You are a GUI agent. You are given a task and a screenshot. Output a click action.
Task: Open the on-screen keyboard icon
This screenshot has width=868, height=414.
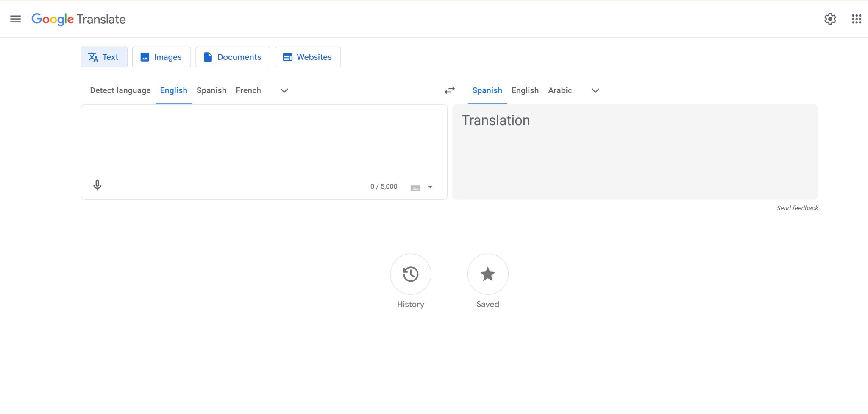click(x=416, y=187)
